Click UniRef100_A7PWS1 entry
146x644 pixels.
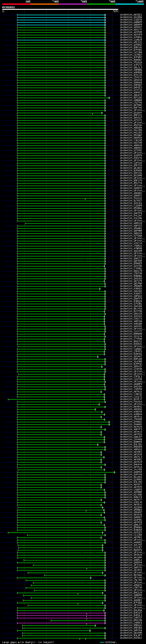(131, 37)
